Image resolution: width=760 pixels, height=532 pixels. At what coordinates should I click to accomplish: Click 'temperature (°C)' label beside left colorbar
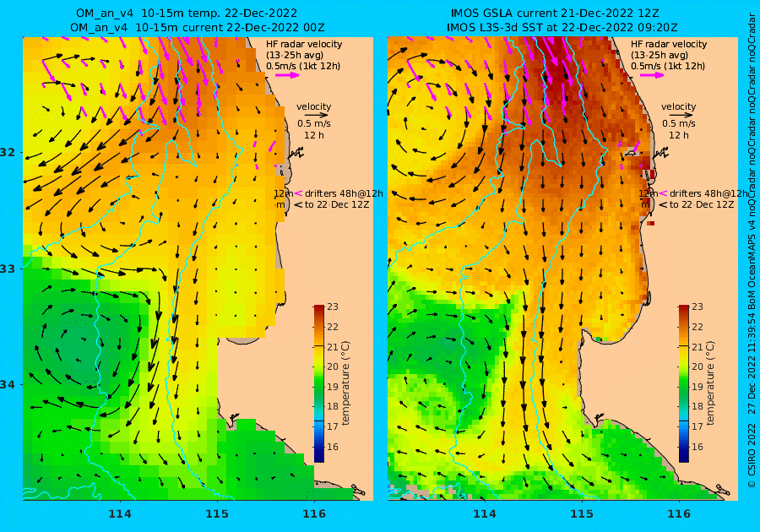click(x=345, y=383)
